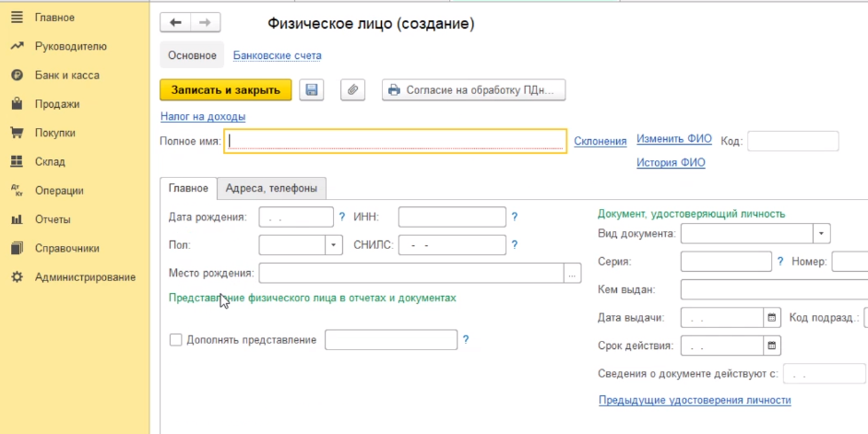
Task: Open Место рождения selection ellipsis button
Action: (573, 274)
